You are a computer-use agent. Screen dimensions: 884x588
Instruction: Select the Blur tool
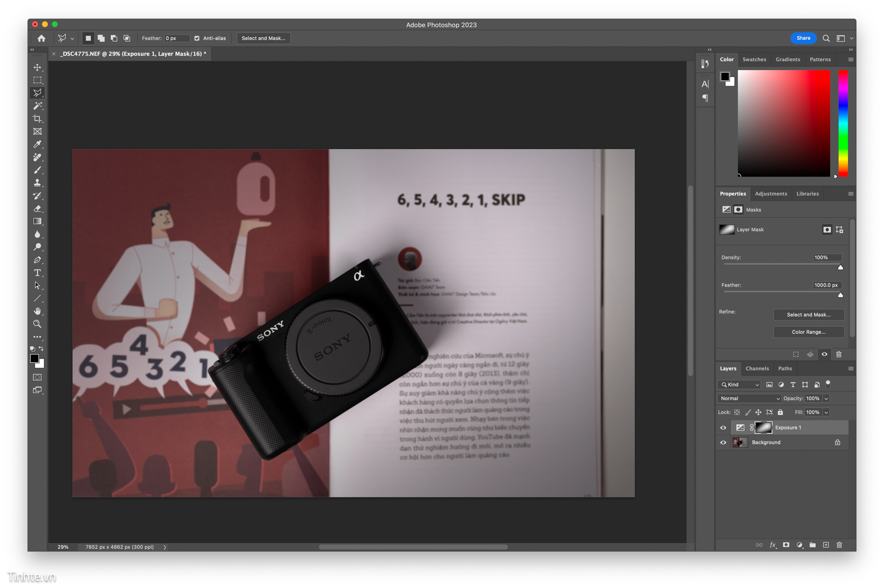[x=38, y=234]
